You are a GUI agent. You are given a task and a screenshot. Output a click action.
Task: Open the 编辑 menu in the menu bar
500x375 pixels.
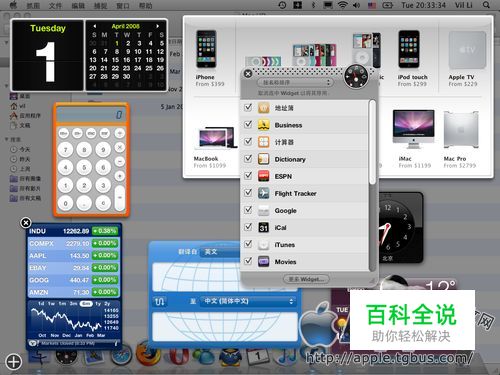coord(78,5)
